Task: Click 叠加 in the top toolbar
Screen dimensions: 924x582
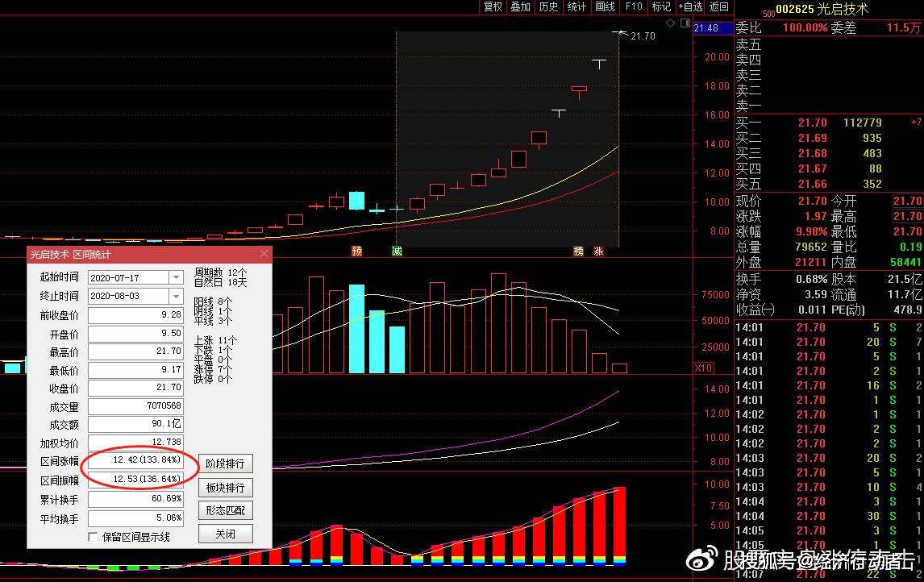Action: pyautogui.click(x=520, y=6)
